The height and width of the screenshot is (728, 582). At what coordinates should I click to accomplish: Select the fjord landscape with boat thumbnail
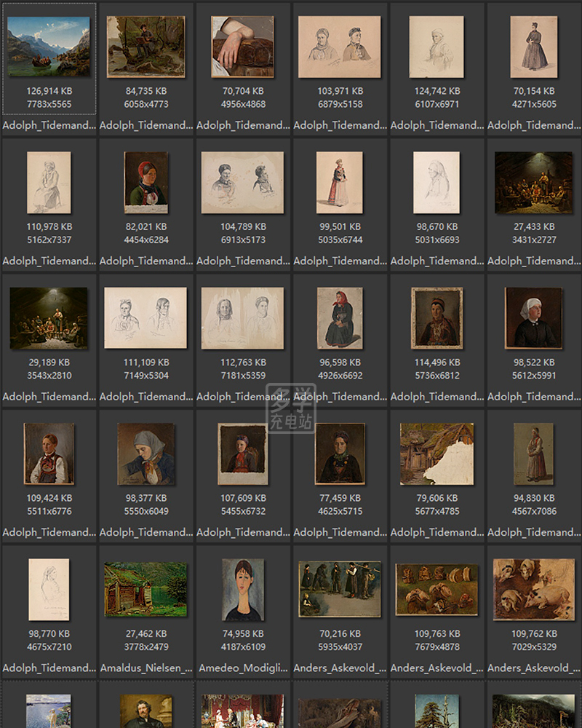[x=49, y=47]
